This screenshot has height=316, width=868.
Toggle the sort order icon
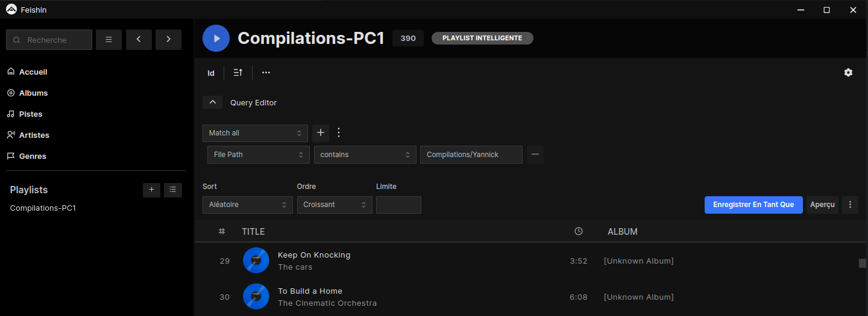pos(238,73)
